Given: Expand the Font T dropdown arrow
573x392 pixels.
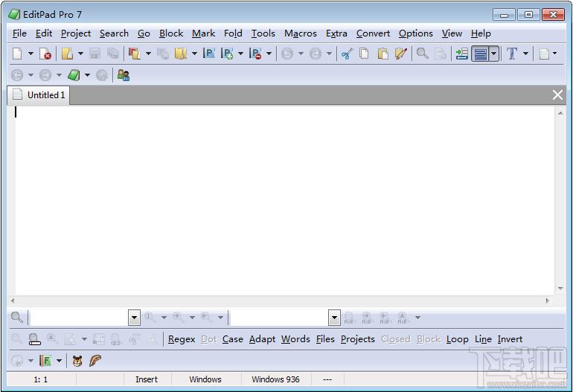Looking at the screenshot, I should pos(525,54).
